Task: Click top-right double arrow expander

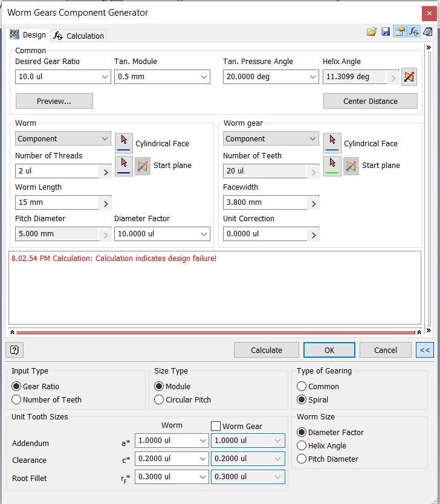Action: tap(429, 48)
